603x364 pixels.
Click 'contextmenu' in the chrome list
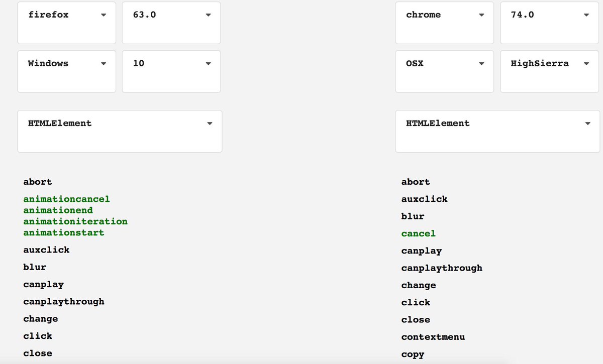[x=433, y=337]
